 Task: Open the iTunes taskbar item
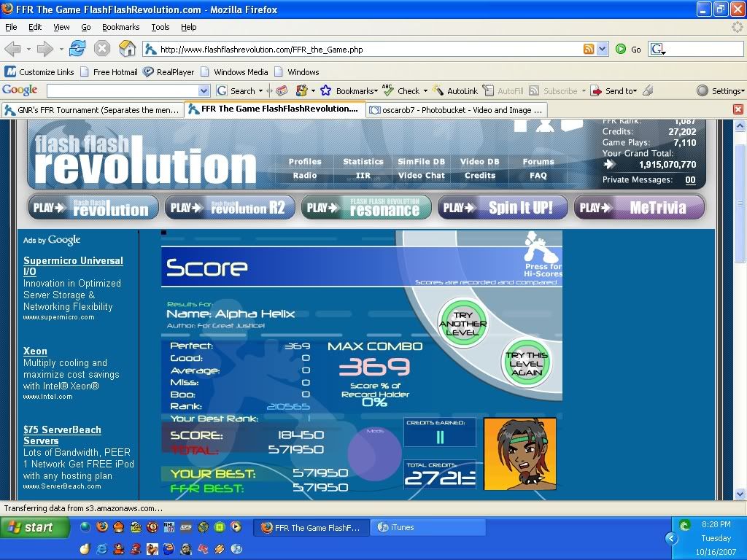pos(427,527)
